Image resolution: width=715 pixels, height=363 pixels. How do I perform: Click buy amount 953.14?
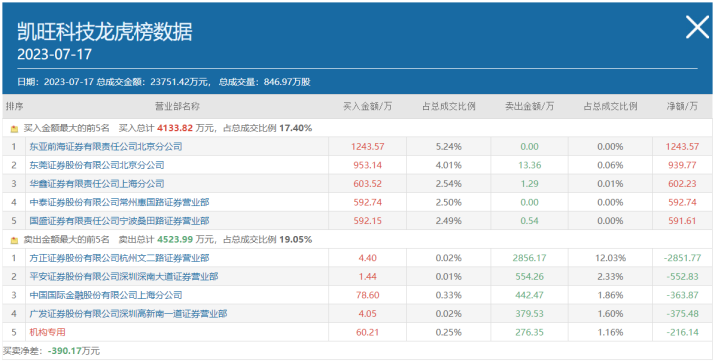(368, 165)
